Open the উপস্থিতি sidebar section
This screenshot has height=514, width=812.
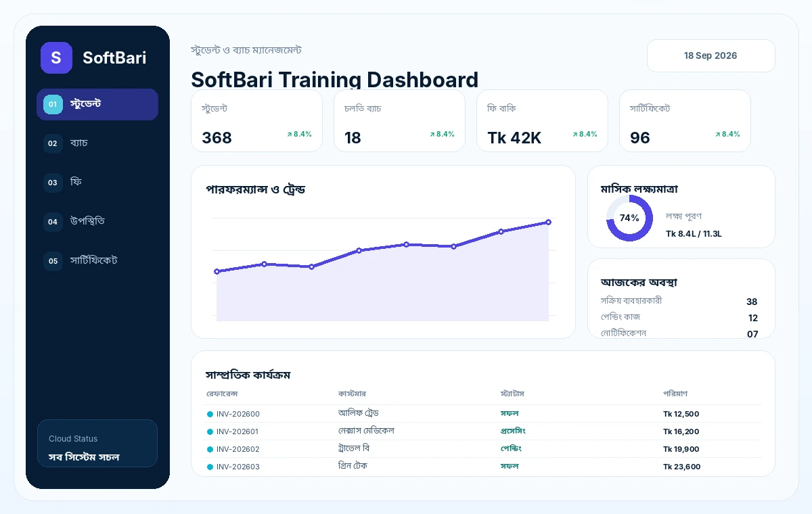[97, 222]
